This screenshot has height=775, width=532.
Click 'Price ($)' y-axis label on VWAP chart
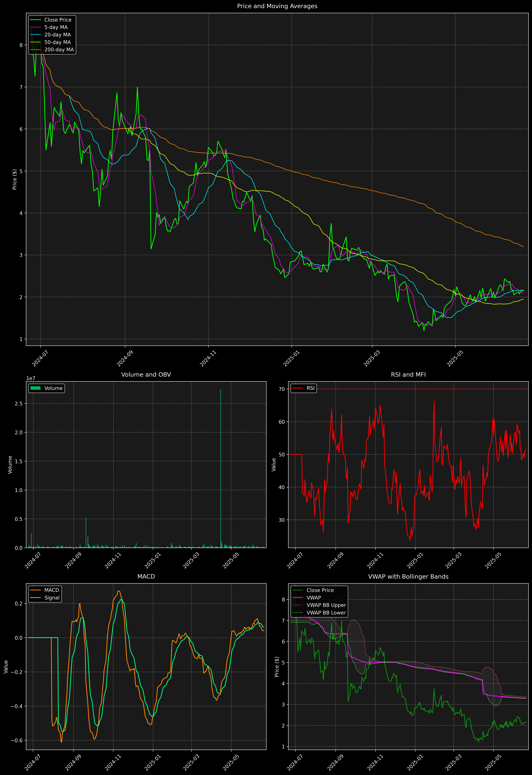coord(277,667)
